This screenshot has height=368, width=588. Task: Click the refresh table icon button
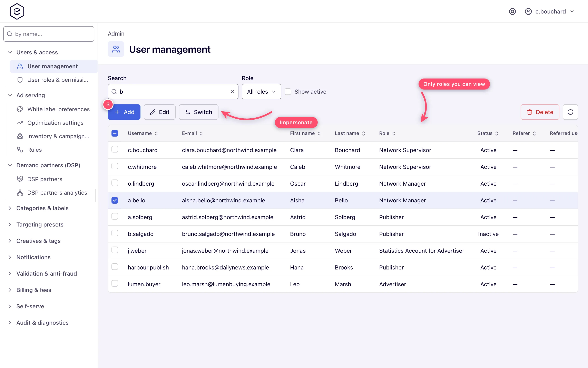click(570, 112)
